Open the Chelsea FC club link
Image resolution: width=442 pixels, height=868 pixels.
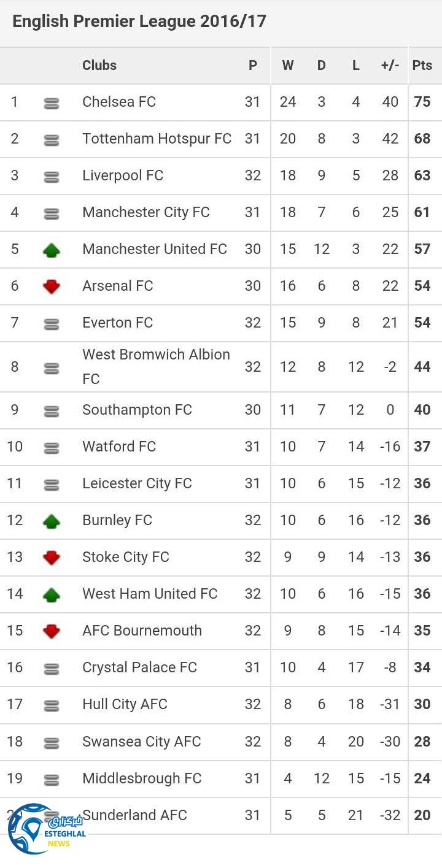(119, 102)
